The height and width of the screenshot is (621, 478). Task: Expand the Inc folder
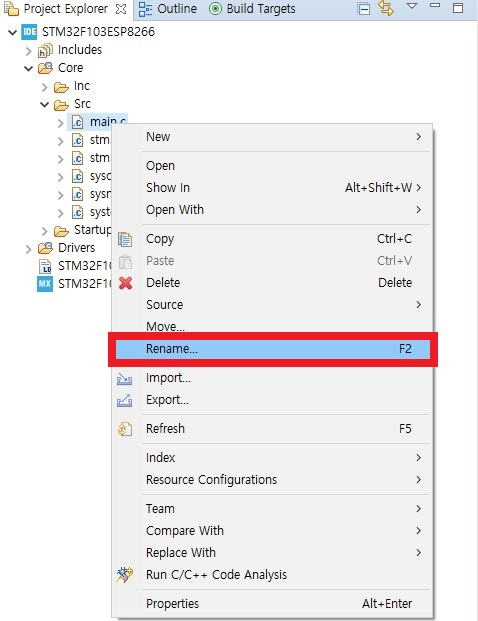tap(44, 87)
